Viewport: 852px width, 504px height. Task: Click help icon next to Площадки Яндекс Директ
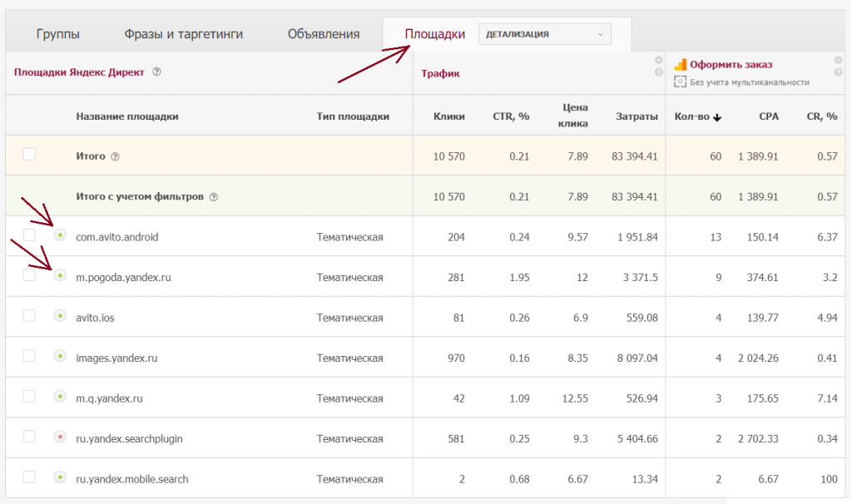point(156,72)
